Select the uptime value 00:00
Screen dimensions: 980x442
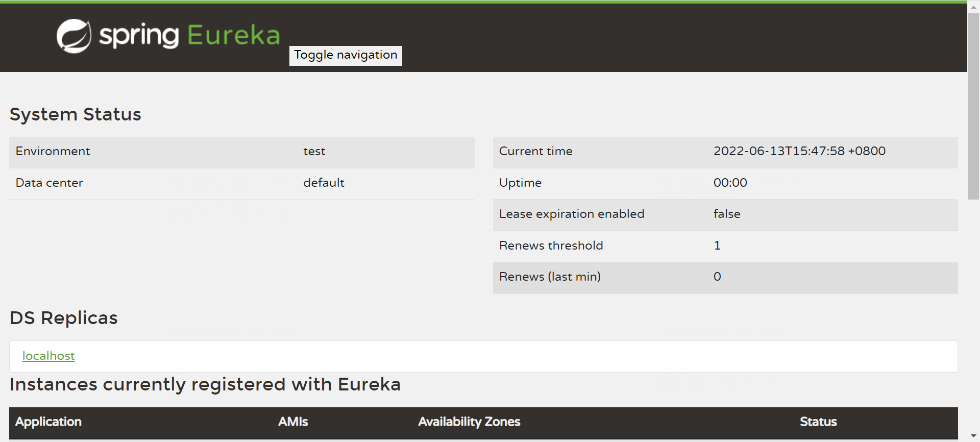point(730,183)
